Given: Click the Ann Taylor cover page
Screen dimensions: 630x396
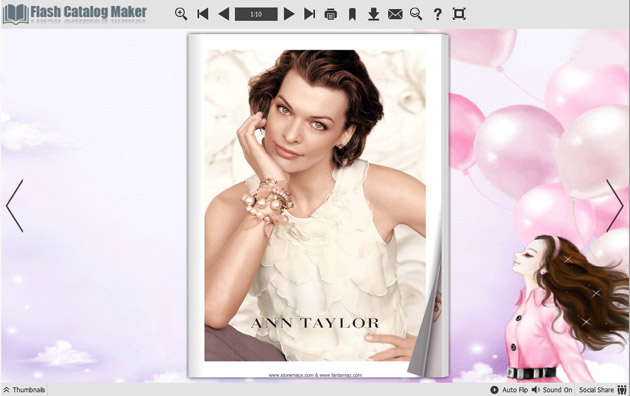Looking at the screenshot, I should [x=315, y=205].
